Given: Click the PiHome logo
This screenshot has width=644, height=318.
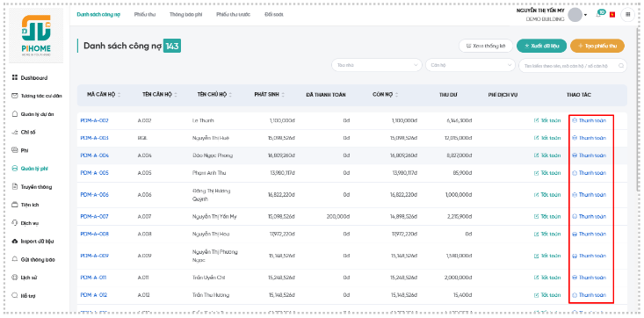Looking at the screenshot, I should pyautogui.click(x=36, y=35).
